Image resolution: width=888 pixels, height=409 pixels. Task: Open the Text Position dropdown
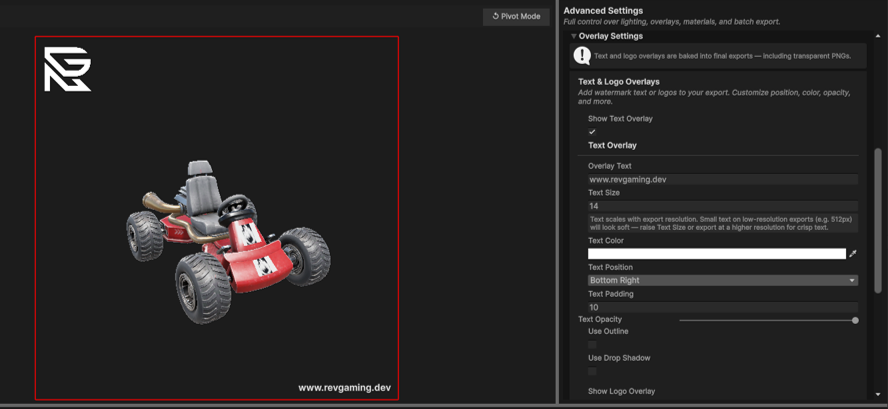[723, 280]
